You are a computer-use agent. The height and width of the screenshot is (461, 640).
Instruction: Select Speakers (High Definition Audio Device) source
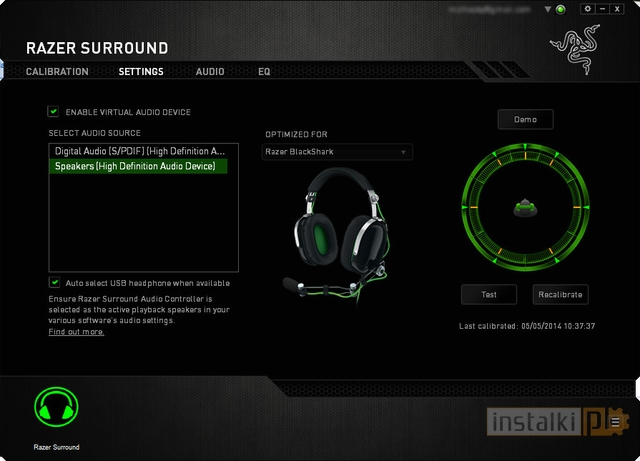click(x=138, y=166)
